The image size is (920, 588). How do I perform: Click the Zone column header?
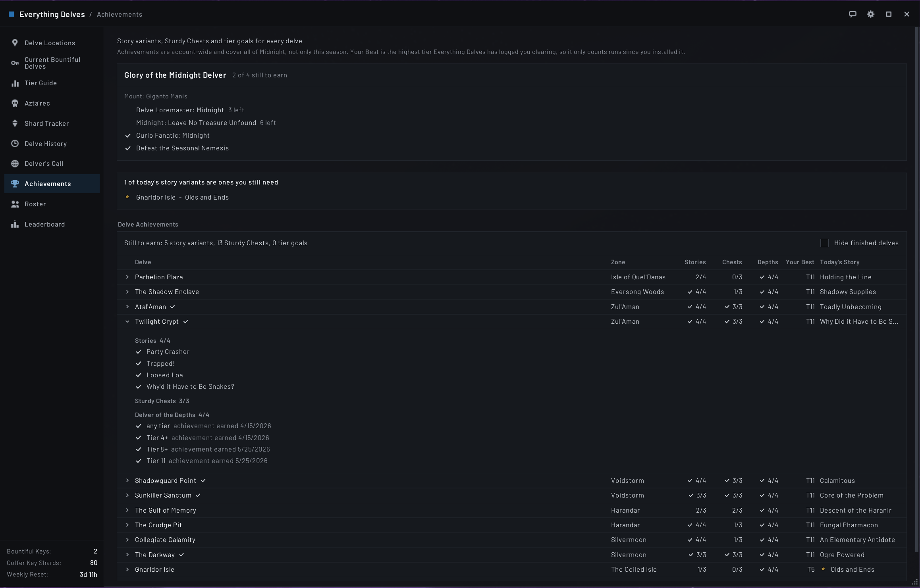[618, 262]
